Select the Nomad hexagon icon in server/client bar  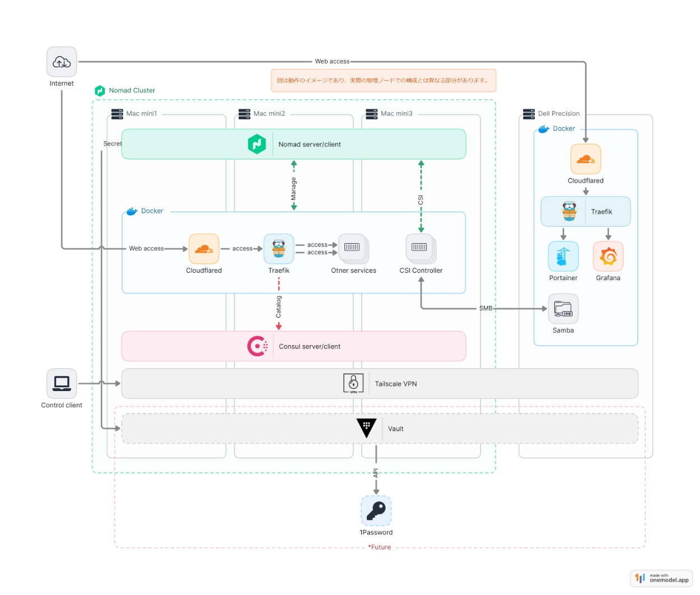(257, 144)
